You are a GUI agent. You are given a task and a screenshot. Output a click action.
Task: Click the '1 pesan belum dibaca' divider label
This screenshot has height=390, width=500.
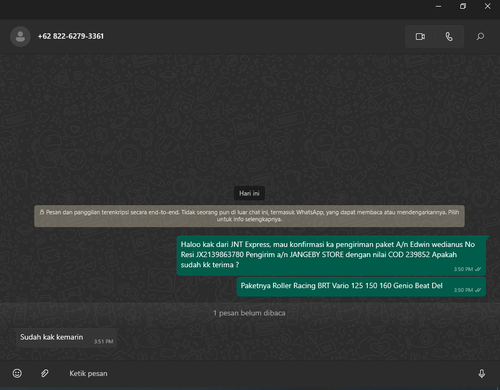tap(249, 313)
